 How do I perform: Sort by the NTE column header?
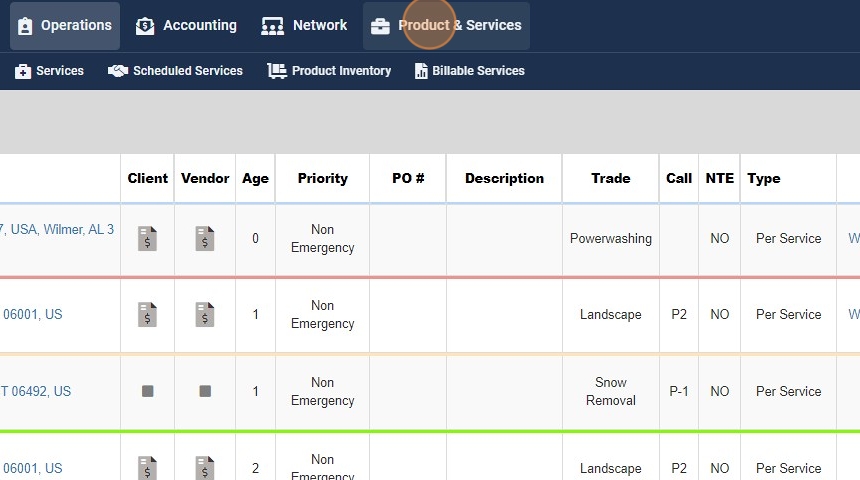click(x=720, y=178)
